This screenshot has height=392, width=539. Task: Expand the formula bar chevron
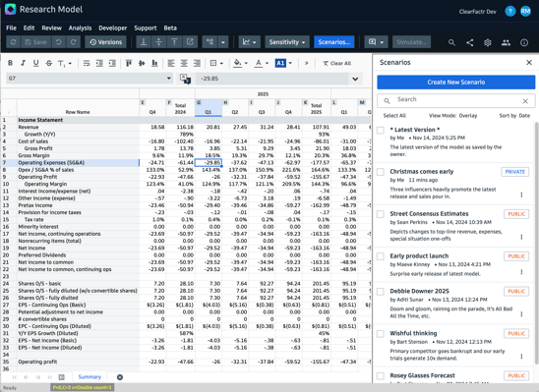click(x=355, y=79)
